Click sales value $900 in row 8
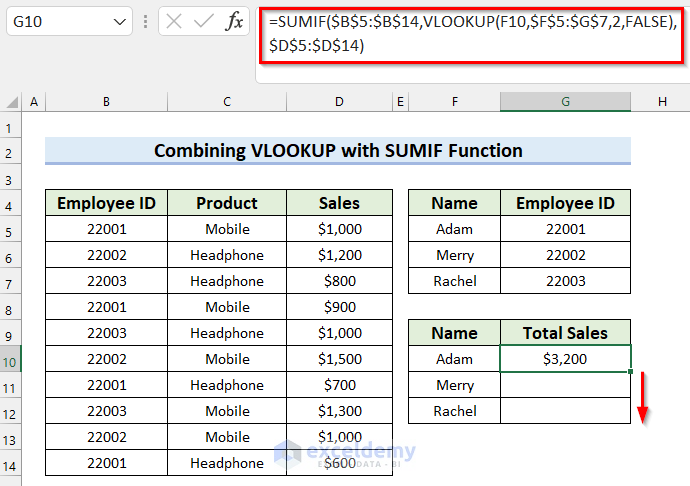 (339, 307)
